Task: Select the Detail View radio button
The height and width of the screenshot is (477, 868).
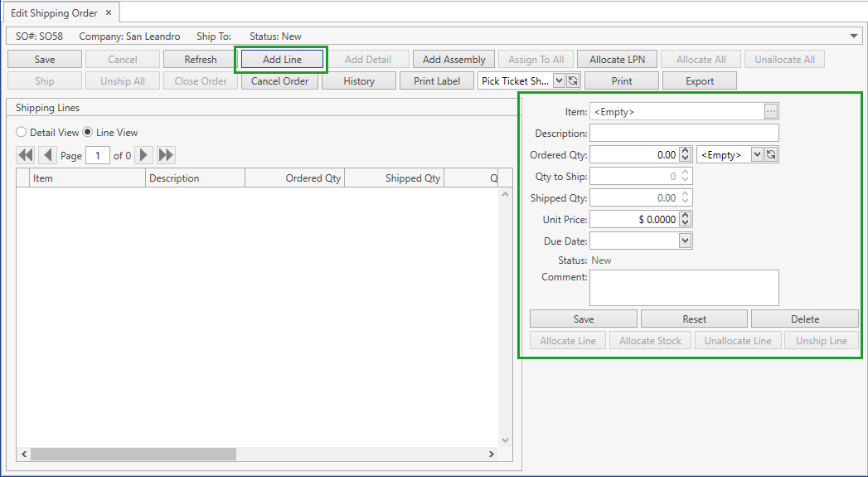Action: click(x=22, y=133)
